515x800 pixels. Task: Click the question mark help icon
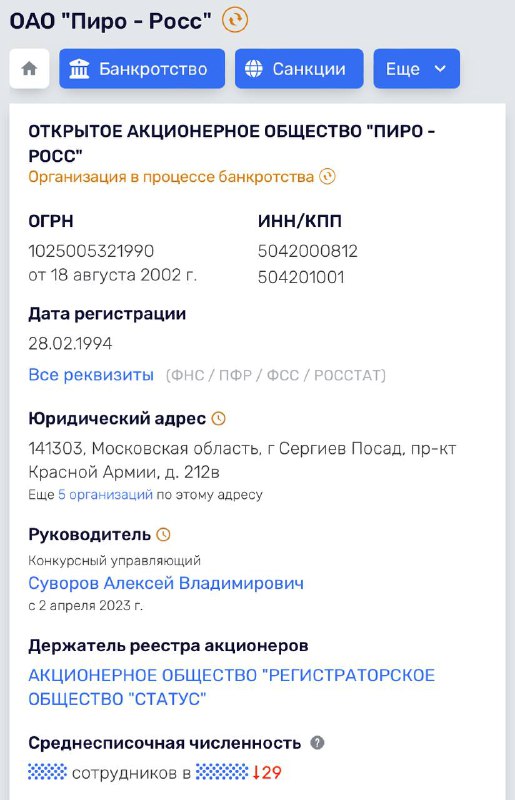click(x=317, y=743)
